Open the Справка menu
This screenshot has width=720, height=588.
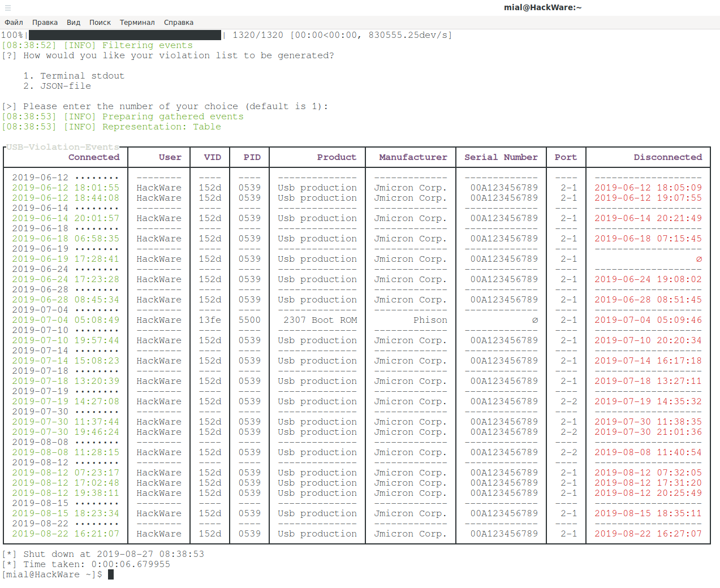tap(179, 23)
